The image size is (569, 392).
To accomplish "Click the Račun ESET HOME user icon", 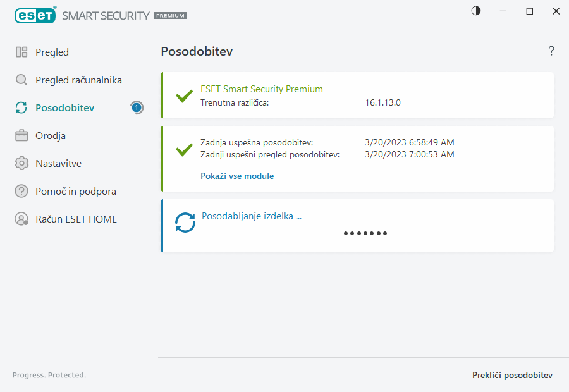I will coord(21,219).
